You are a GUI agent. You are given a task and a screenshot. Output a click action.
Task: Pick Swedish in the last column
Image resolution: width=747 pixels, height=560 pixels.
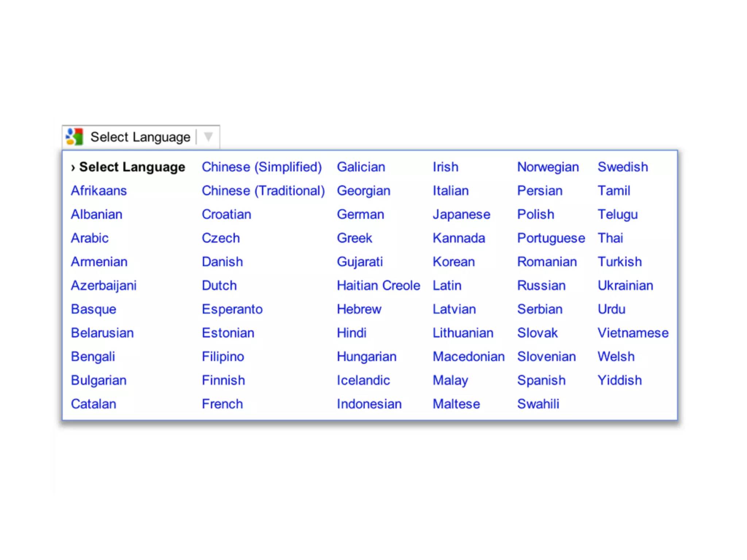coord(623,167)
